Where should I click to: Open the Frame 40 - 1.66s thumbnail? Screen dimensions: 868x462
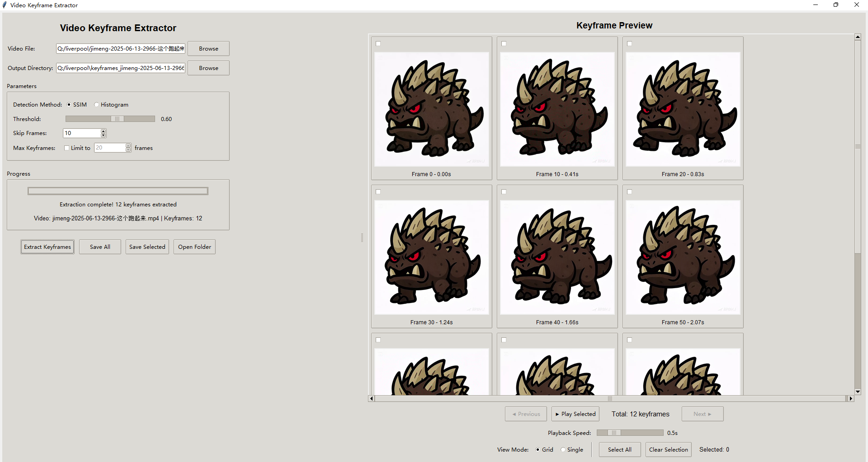coord(557,257)
